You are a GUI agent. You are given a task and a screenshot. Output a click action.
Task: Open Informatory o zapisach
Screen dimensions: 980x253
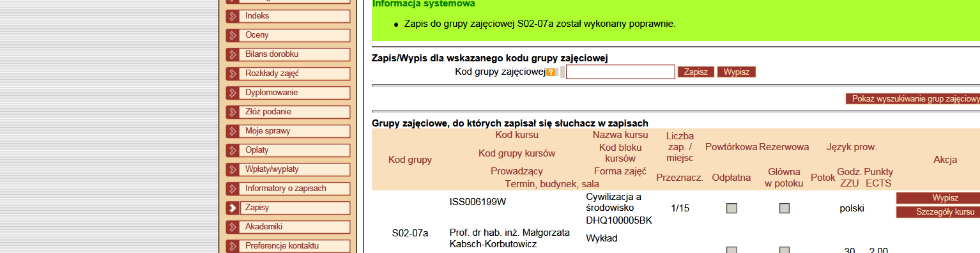click(295, 188)
